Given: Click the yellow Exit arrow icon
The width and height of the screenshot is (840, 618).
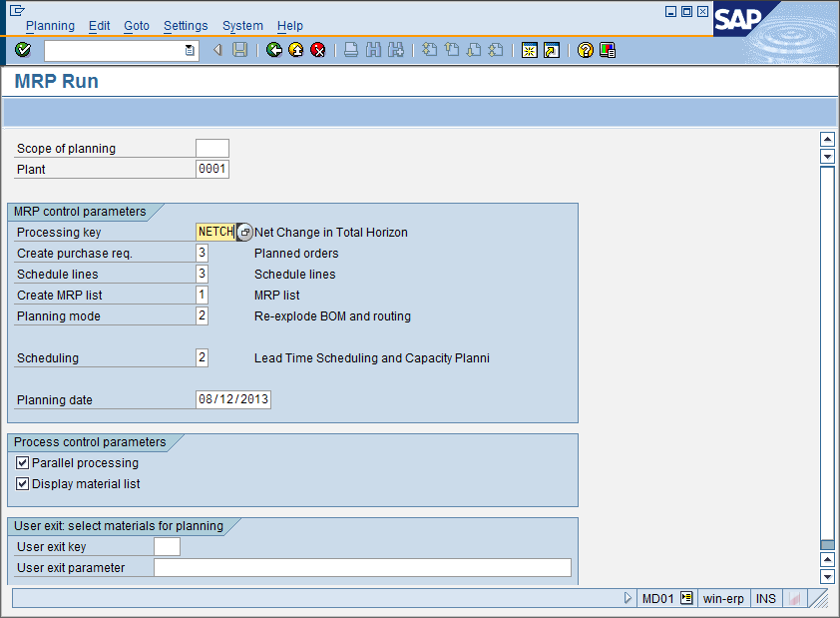Looking at the screenshot, I should tap(296, 50).
